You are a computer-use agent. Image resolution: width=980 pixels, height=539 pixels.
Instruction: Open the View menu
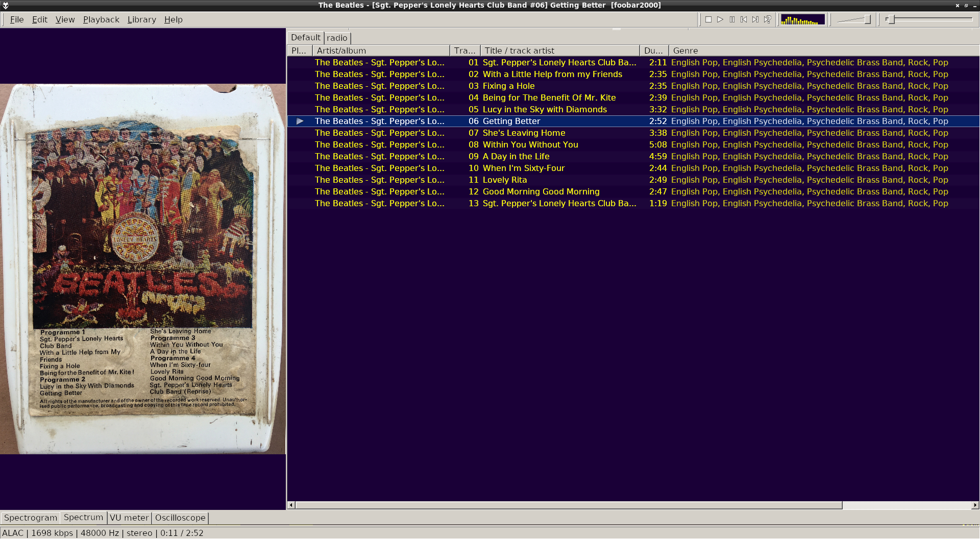pyautogui.click(x=65, y=19)
